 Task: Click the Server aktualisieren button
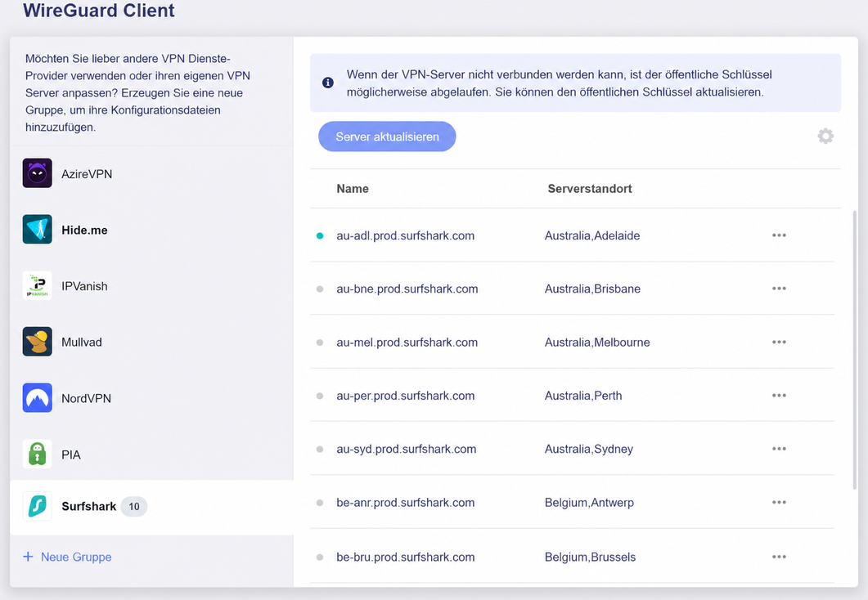tap(387, 137)
